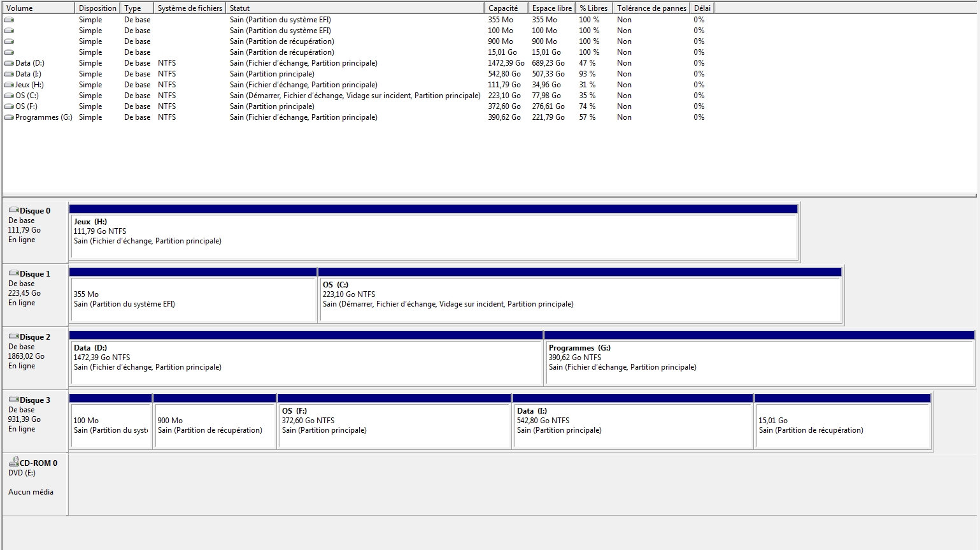Click the "35 %" free percentage cell

[x=587, y=96]
